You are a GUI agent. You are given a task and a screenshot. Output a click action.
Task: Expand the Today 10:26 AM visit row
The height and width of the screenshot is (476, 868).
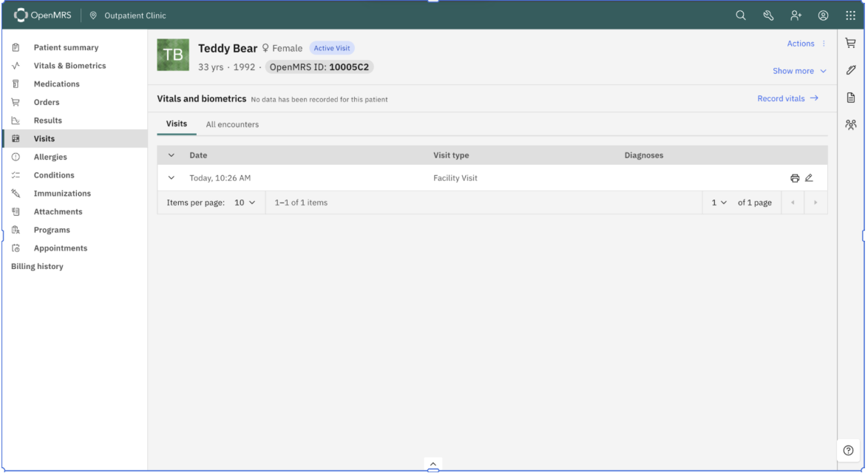coord(172,178)
